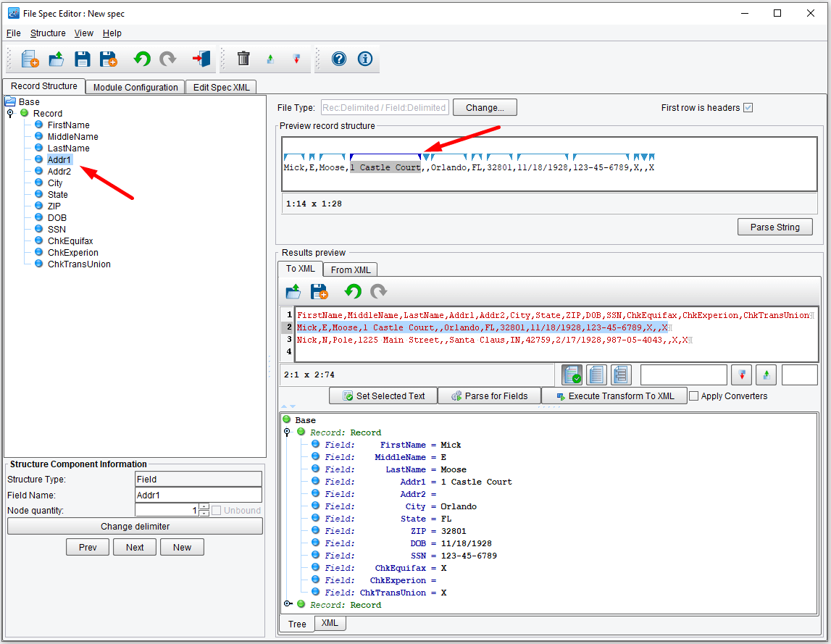The image size is (831, 644).
Task: Click the structured document view icon
Action: tap(621, 375)
